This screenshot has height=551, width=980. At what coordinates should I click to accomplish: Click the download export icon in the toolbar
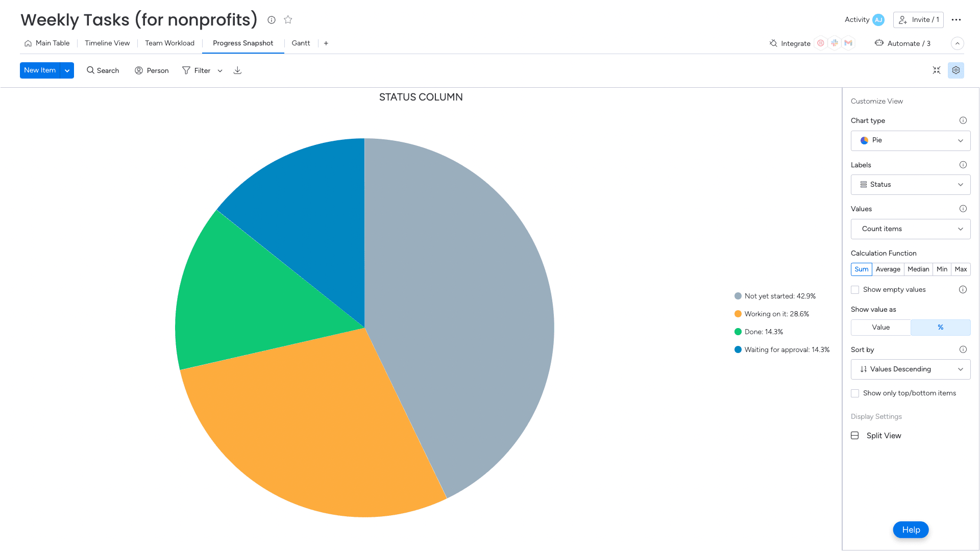pos(237,70)
